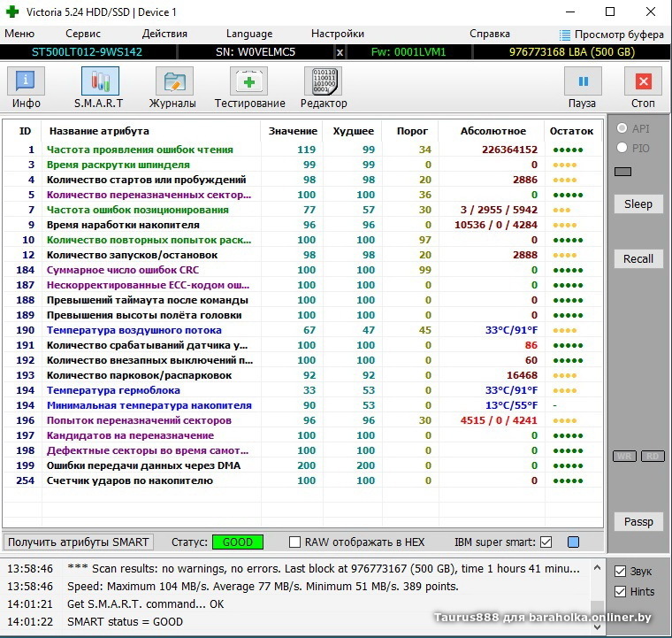Click the Остаток column header
This screenshot has height=638, width=672.
(x=571, y=131)
